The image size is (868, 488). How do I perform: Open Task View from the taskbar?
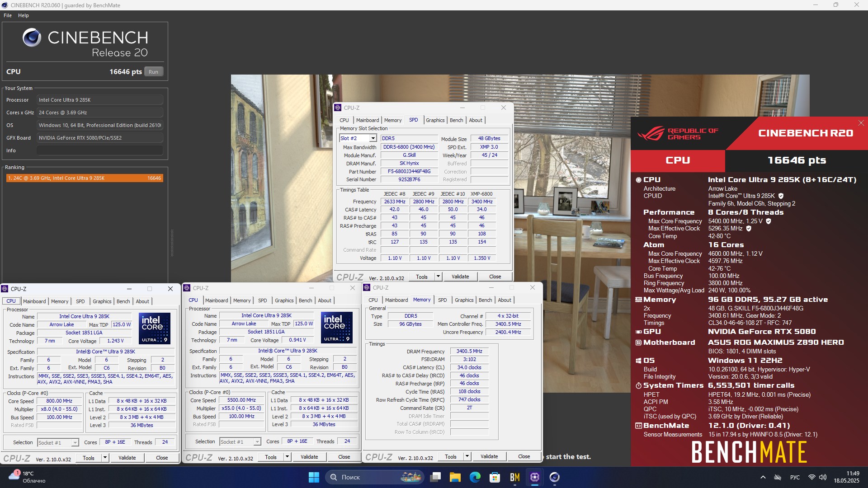(436, 477)
